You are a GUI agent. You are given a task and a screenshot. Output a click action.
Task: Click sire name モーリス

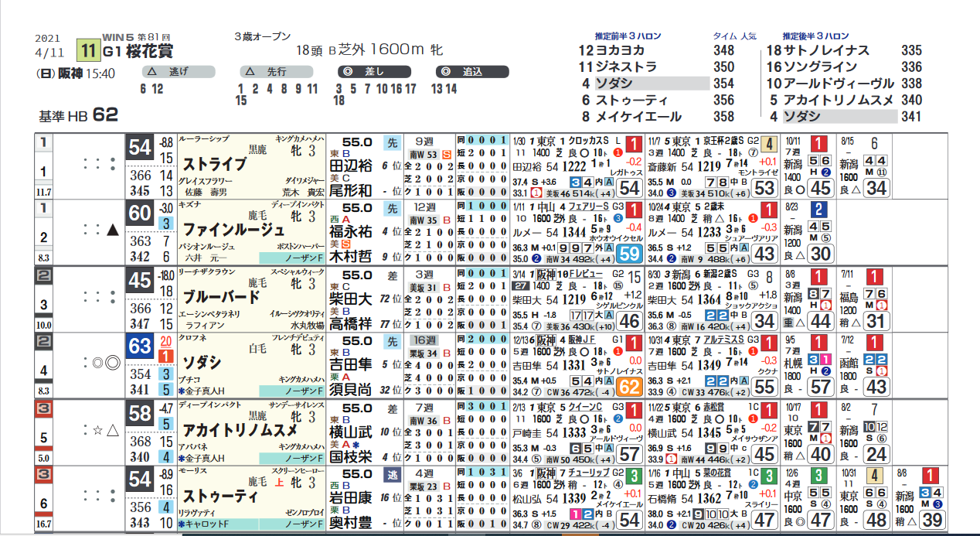[192, 472]
